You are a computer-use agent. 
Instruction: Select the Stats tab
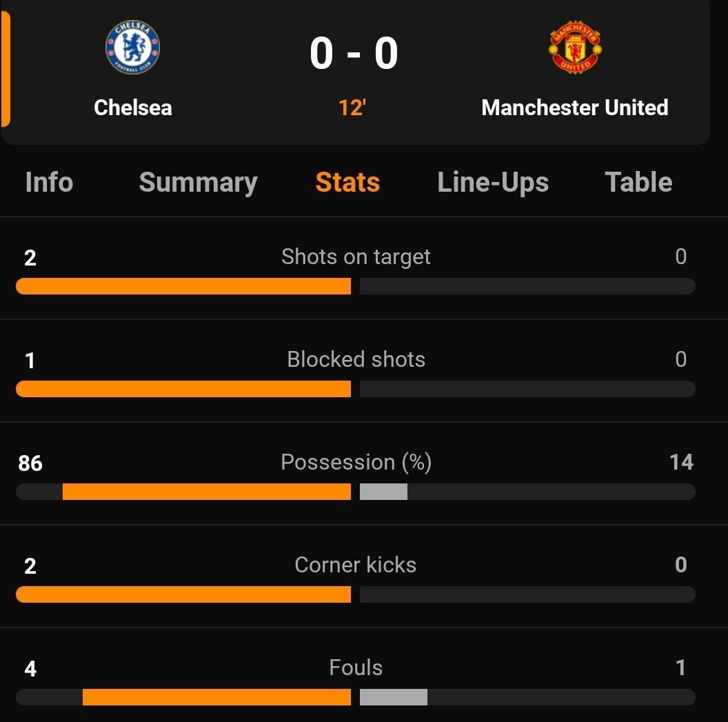point(347,182)
